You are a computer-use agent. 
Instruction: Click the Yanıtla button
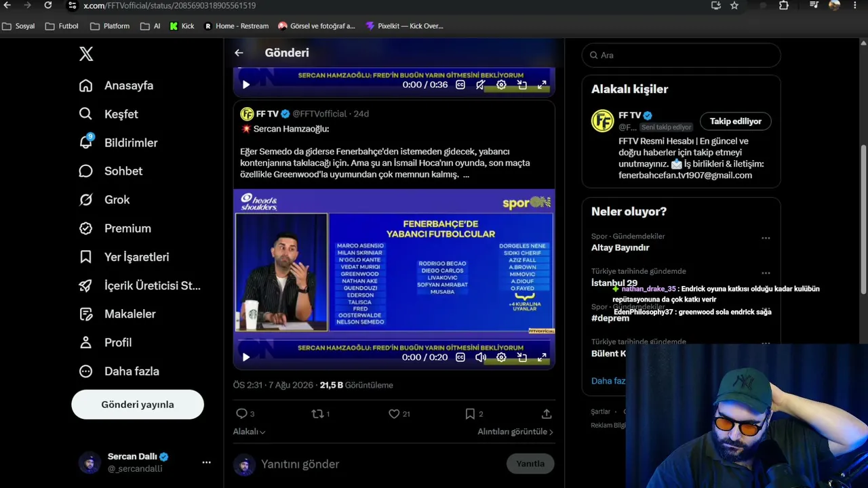click(x=530, y=464)
